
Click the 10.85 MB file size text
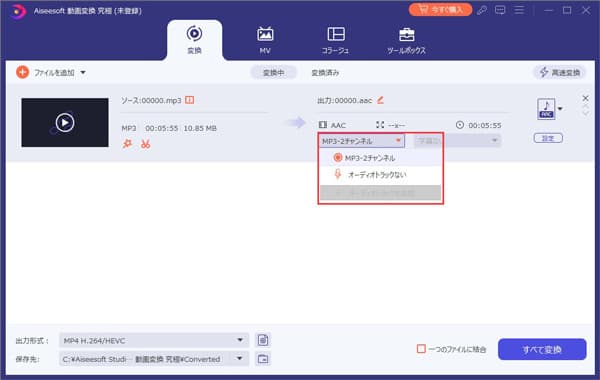200,128
